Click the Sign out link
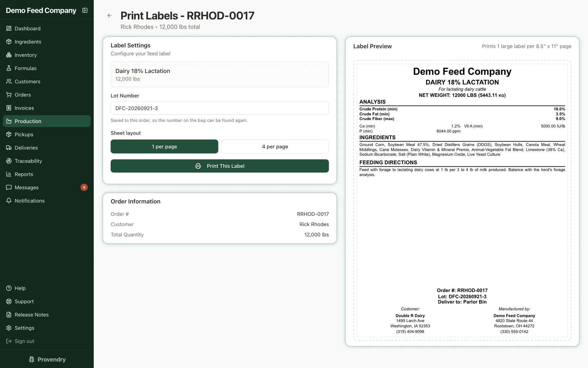Image resolution: width=588 pixels, height=368 pixels. (x=47, y=341)
